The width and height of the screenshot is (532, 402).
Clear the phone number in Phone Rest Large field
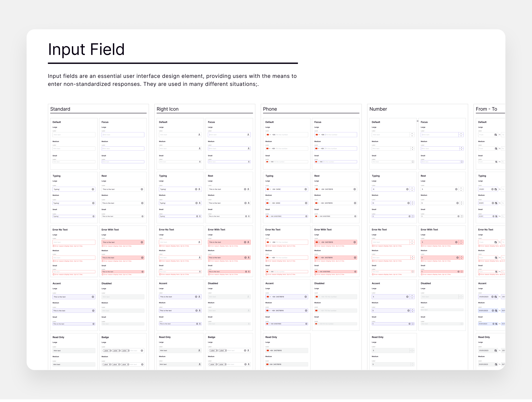click(355, 189)
